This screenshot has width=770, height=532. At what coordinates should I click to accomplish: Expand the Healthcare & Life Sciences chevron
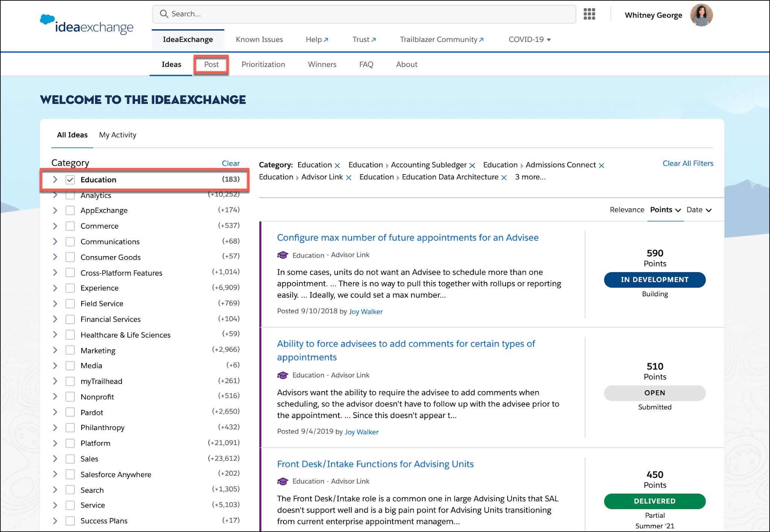[x=55, y=335]
